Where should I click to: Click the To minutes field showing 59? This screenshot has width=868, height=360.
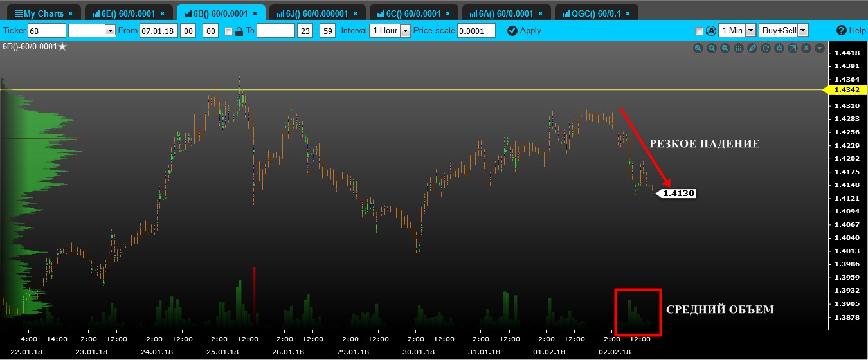pyautogui.click(x=327, y=30)
